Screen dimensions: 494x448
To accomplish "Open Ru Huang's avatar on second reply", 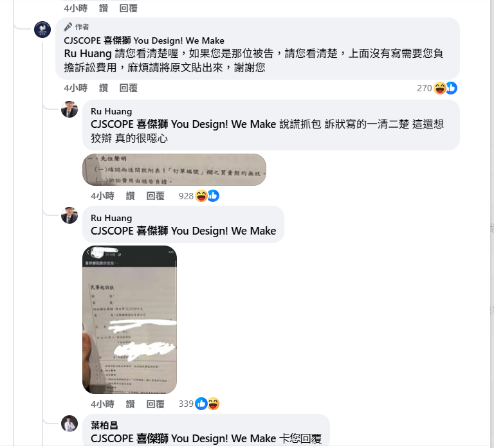I will [x=69, y=215].
